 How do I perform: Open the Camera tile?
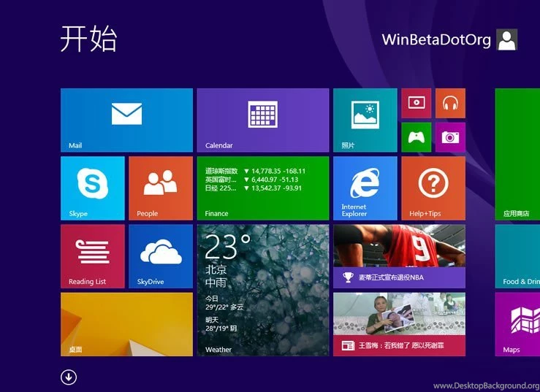[x=450, y=137]
